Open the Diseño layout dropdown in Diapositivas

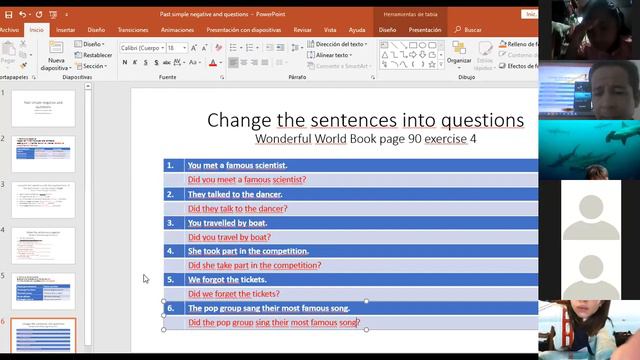tap(90, 44)
